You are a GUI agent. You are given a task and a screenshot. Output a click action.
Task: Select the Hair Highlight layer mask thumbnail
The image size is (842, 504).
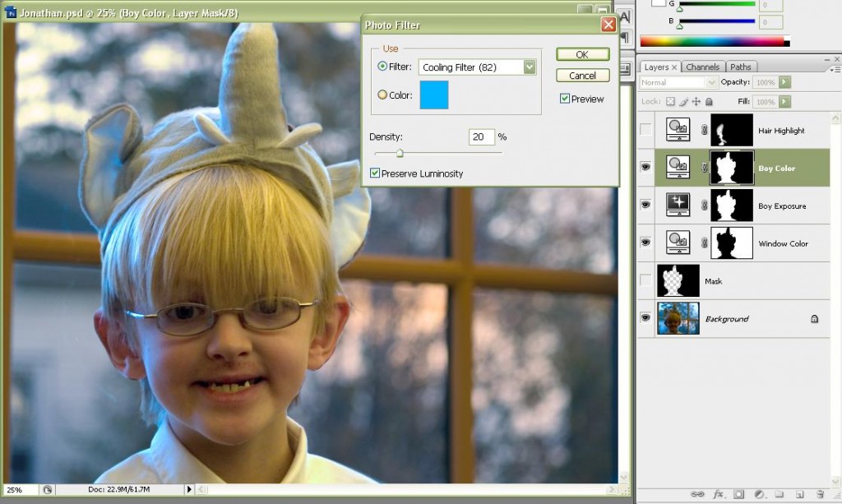pyautogui.click(x=732, y=130)
